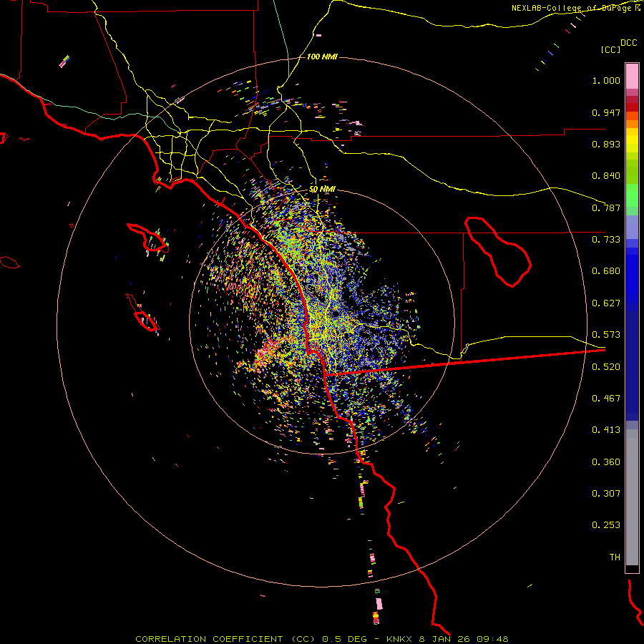Click the 0.627 colorbar value
This screenshot has height=644, width=644.
click(606, 303)
